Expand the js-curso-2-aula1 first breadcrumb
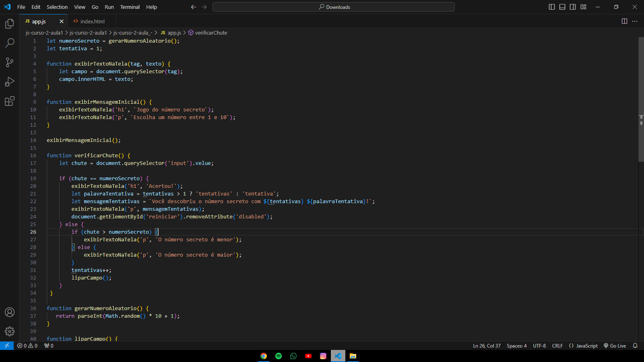The width and height of the screenshot is (644, 362). (x=44, y=33)
